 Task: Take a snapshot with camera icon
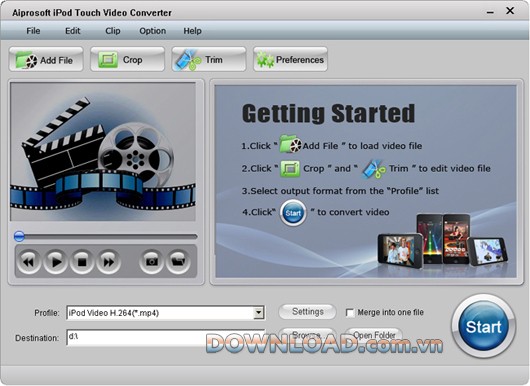coord(151,261)
